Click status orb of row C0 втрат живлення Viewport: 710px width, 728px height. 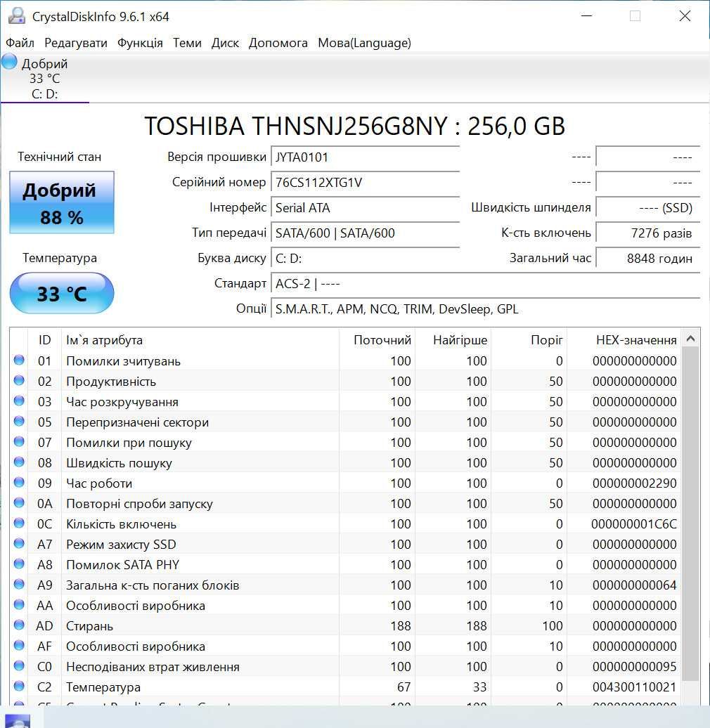point(19,665)
